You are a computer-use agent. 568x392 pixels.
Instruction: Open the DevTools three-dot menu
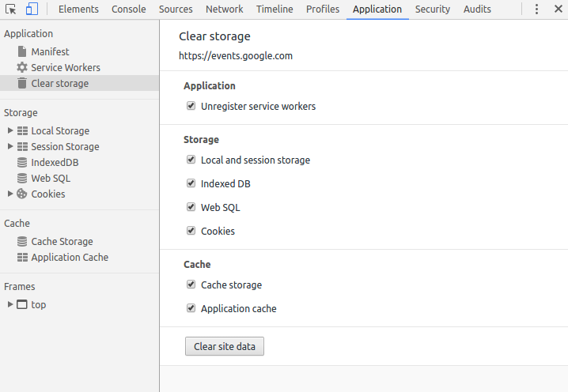536,9
